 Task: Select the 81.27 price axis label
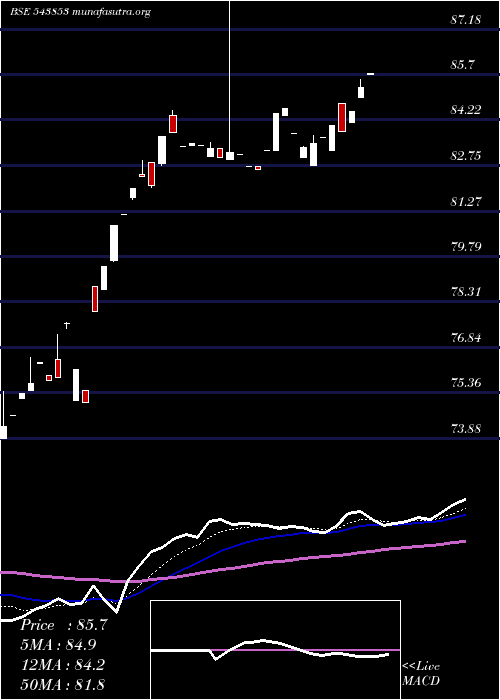[466, 201]
